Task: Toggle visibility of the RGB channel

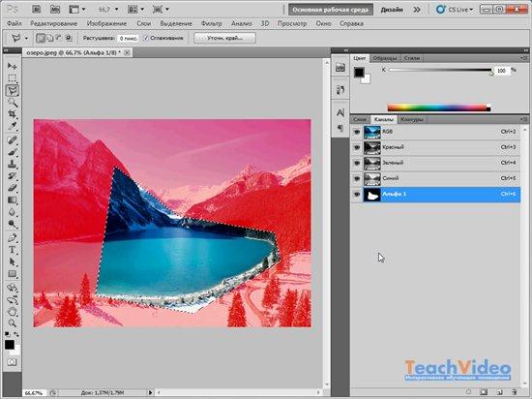Action: tap(357, 132)
